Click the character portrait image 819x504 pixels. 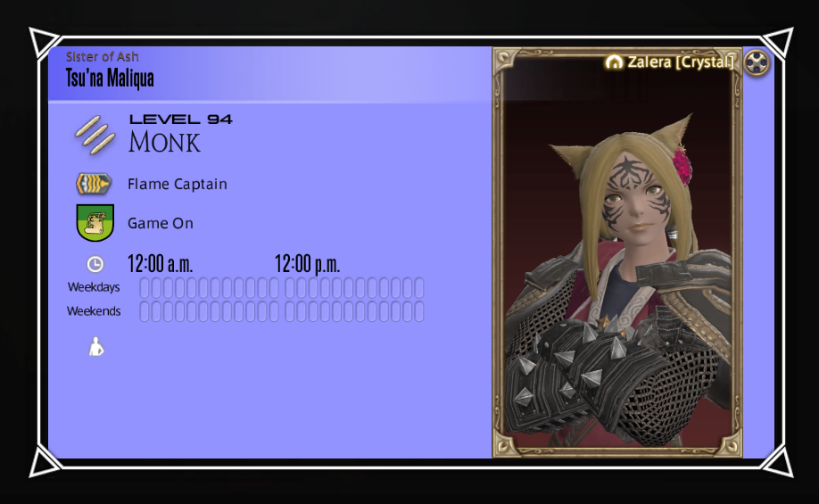coord(616,252)
